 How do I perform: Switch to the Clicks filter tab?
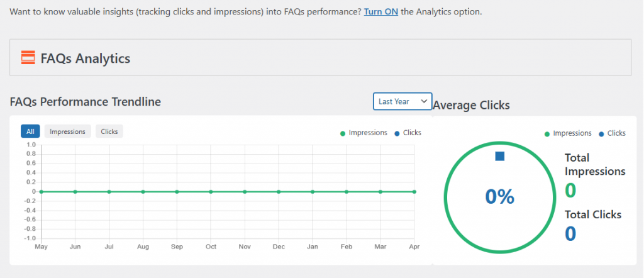[109, 131]
